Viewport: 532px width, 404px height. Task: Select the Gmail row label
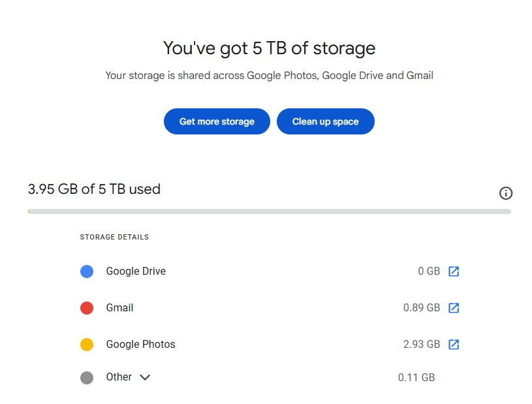pyautogui.click(x=119, y=307)
